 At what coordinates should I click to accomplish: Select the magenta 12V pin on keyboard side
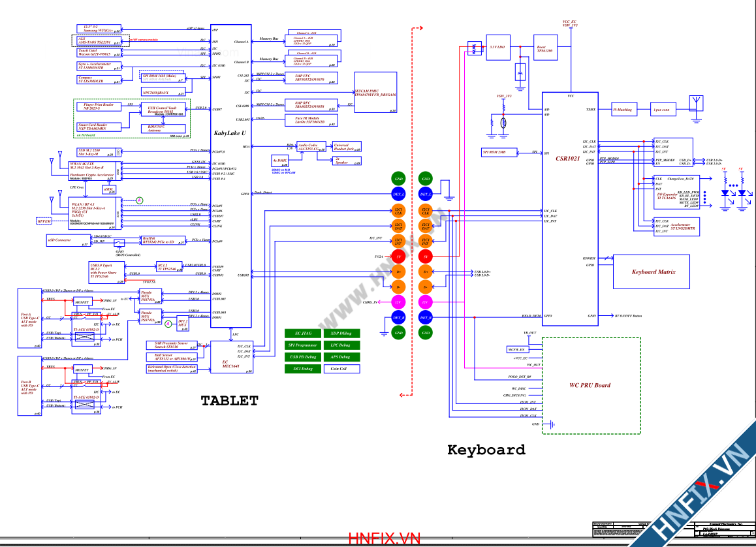(426, 302)
